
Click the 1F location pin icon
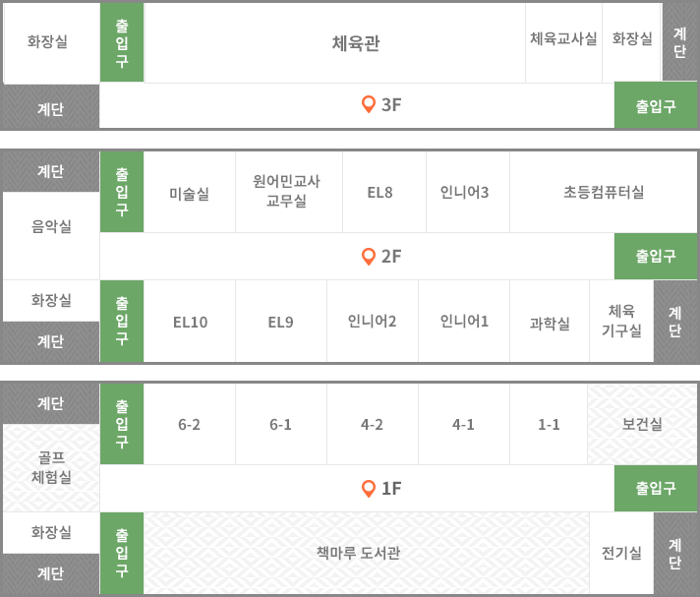click(x=369, y=489)
